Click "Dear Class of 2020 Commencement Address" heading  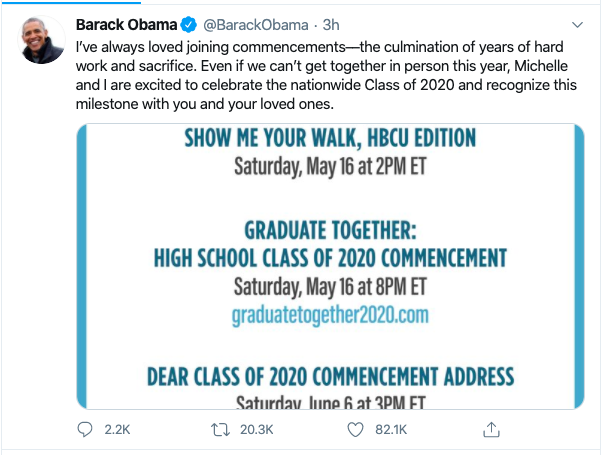(330, 377)
